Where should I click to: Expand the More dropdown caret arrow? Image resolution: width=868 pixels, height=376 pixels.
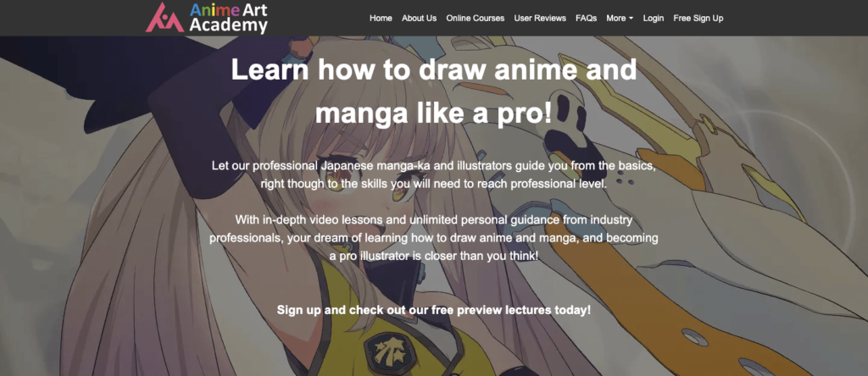point(631,19)
